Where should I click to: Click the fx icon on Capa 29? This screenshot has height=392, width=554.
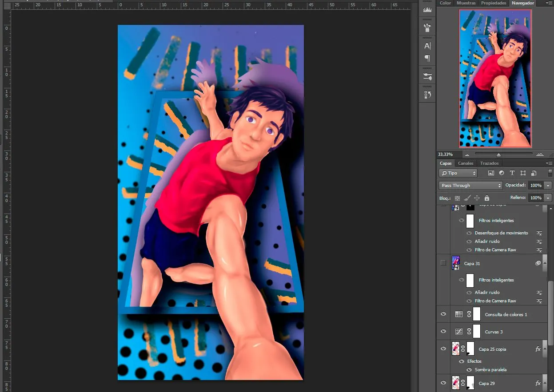point(538,383)
